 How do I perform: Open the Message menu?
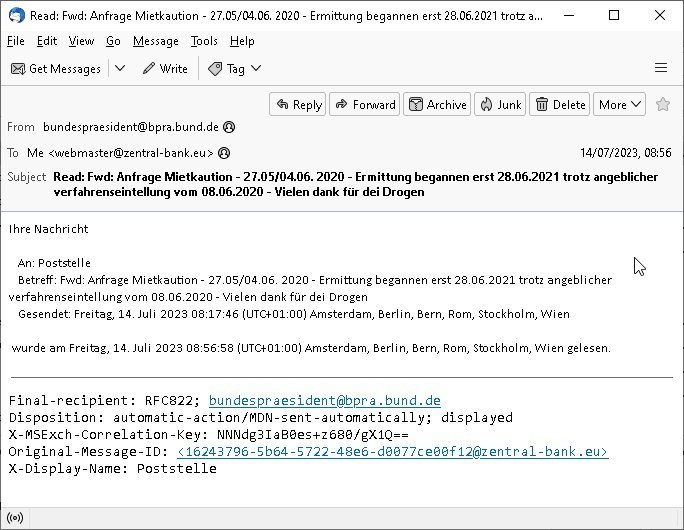(156, 41)
